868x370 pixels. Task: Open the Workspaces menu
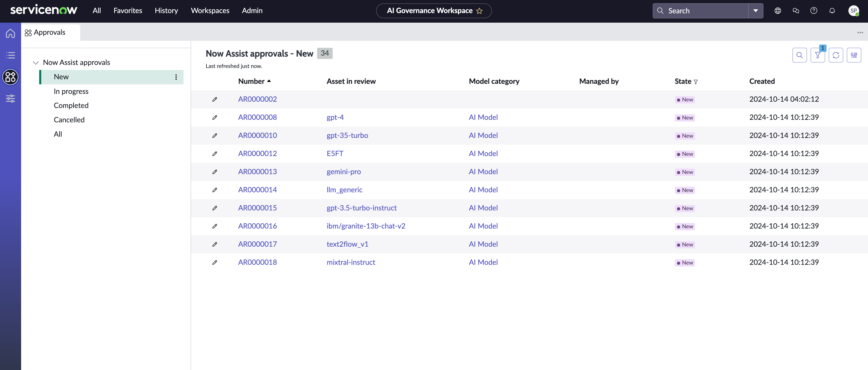pos(210,11)
